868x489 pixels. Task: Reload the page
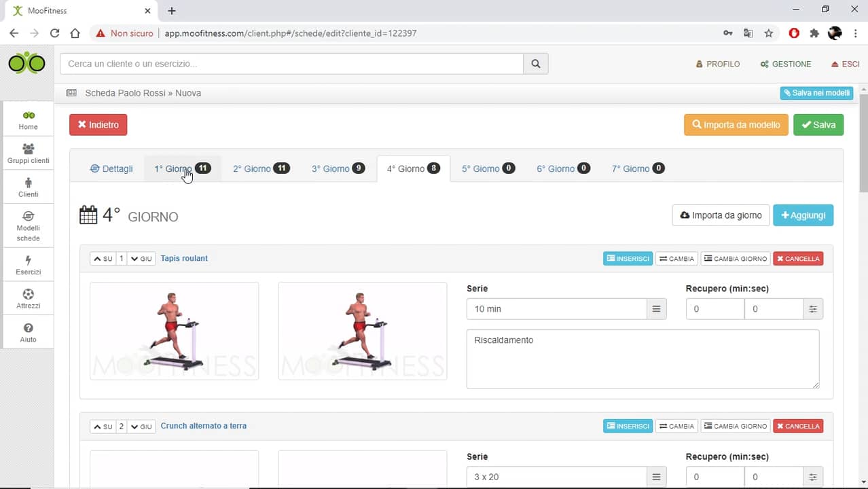click(54, 33)
